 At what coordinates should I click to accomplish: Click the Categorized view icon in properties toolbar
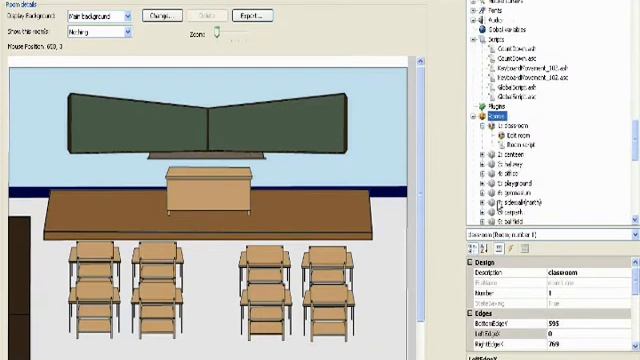click(473, 249)
